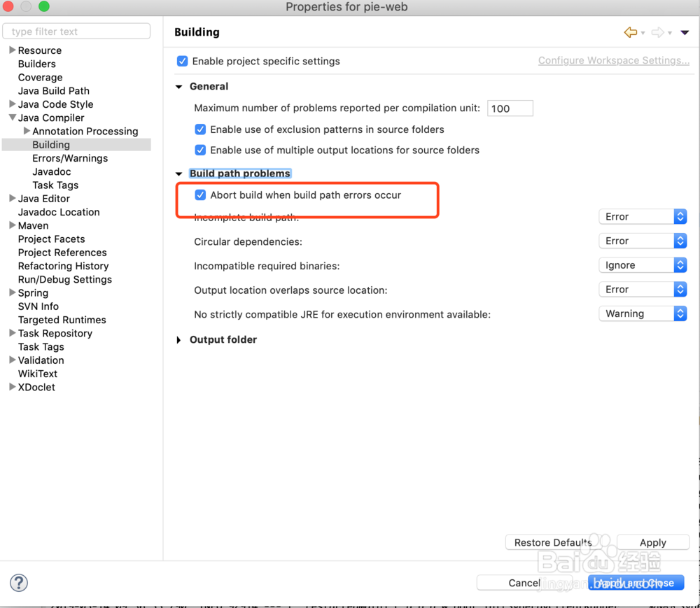Image resolution: width=700 pixels, height=608 pixels.
Task: Collapse the General section
Action: click(x=179, y=87)
